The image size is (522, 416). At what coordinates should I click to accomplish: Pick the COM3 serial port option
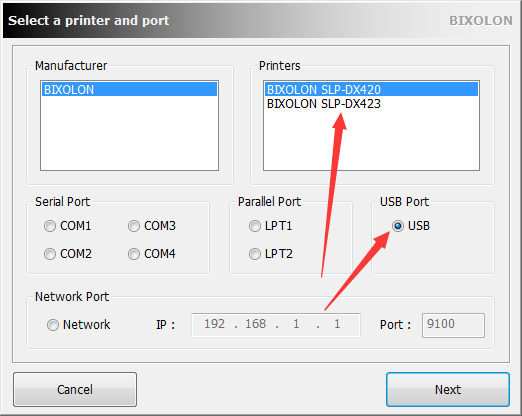pos(134,226)
